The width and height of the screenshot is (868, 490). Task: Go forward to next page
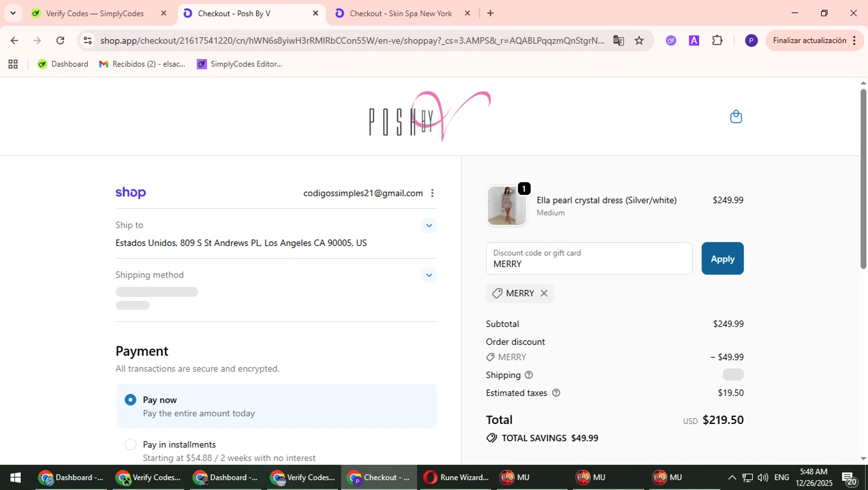[x=37, y=40]
